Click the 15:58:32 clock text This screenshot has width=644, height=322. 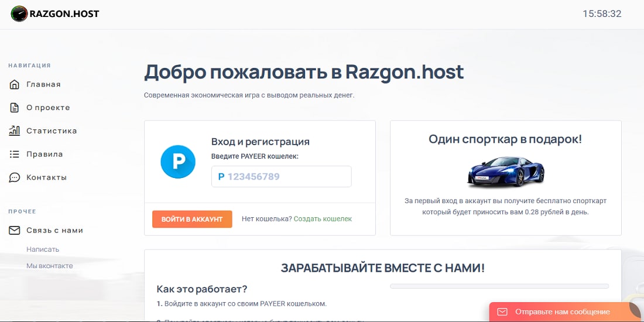point(602,14)
